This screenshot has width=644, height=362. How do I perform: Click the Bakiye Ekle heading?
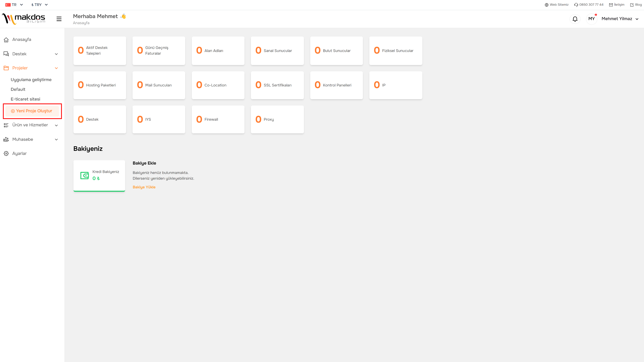[144, 163]
